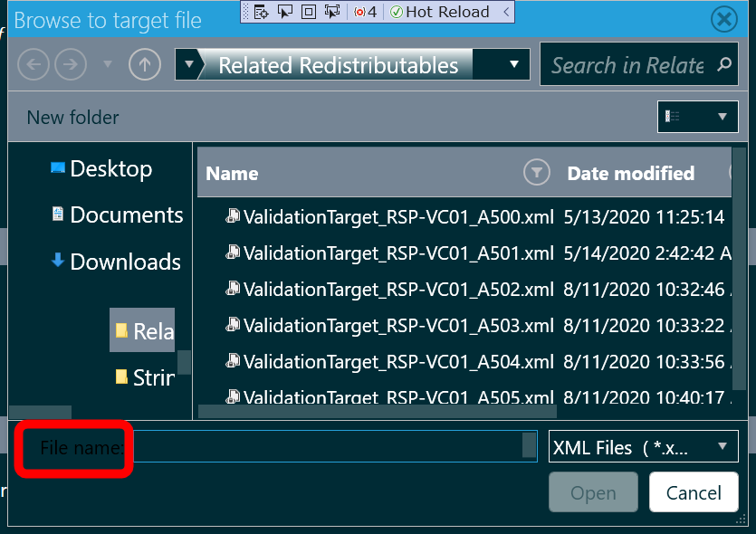756x534 pixels.
Task: Select ValidationTarget_RSP-VC01_A502.xml file
Action: (389, 290)
